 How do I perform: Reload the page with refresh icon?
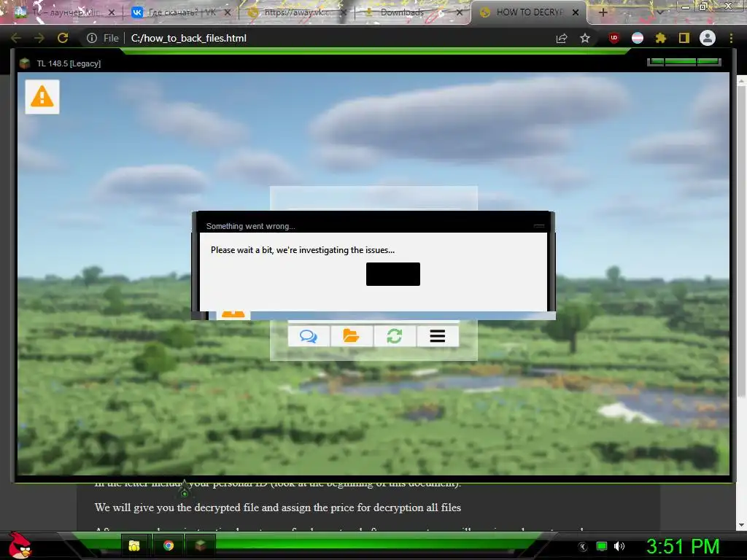click(63, 38)
